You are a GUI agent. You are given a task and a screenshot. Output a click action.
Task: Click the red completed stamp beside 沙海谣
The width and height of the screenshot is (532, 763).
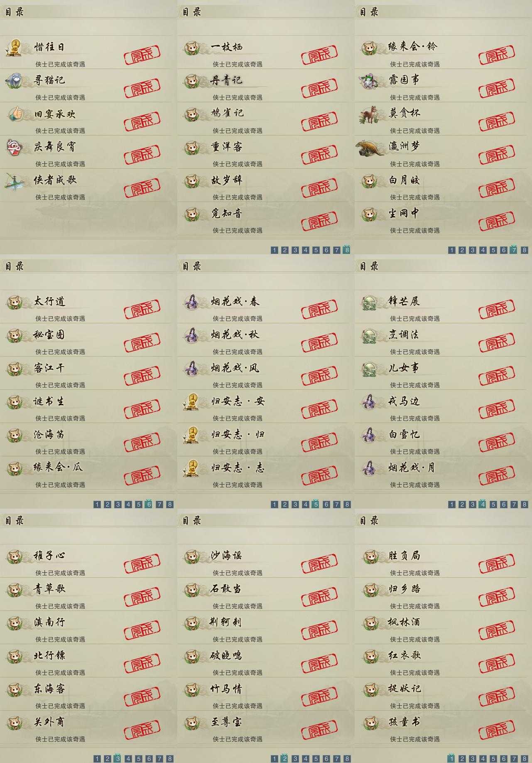319,565
